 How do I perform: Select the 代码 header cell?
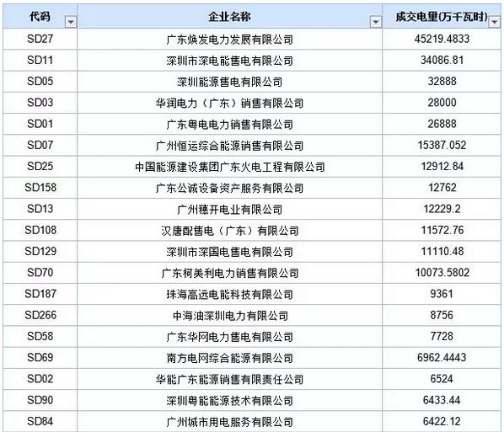tap(40, 16)
